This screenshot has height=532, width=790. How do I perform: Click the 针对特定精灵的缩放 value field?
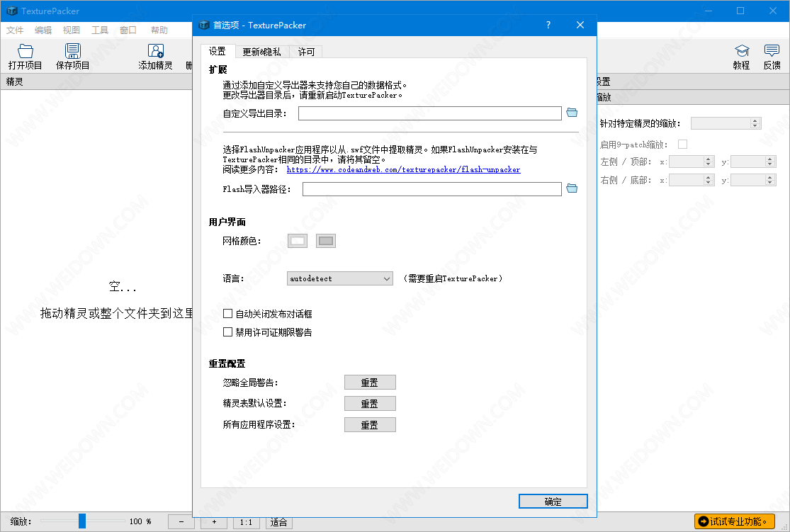point(721,123)
